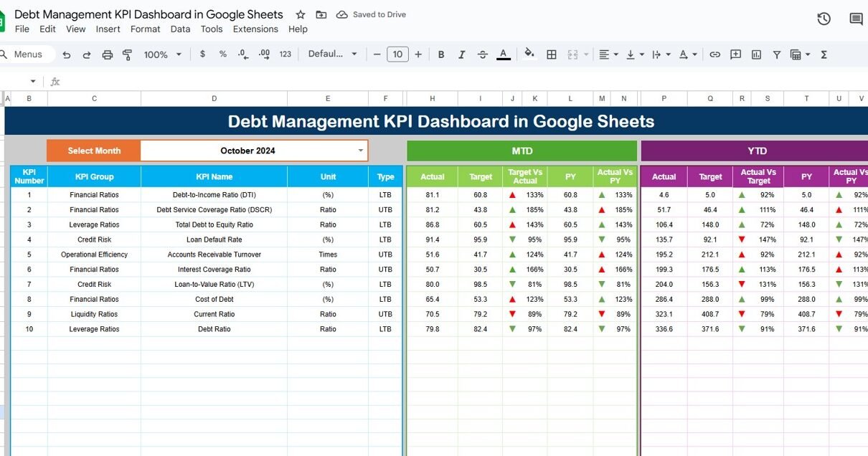Print the spreadsheet using printer icon

(x=108, y=54)
